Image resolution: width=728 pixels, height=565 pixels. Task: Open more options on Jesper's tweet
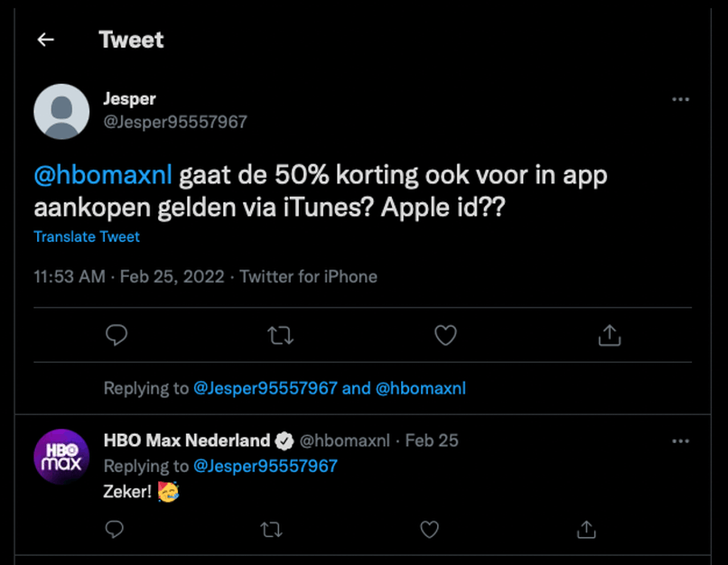pos(681,99)
